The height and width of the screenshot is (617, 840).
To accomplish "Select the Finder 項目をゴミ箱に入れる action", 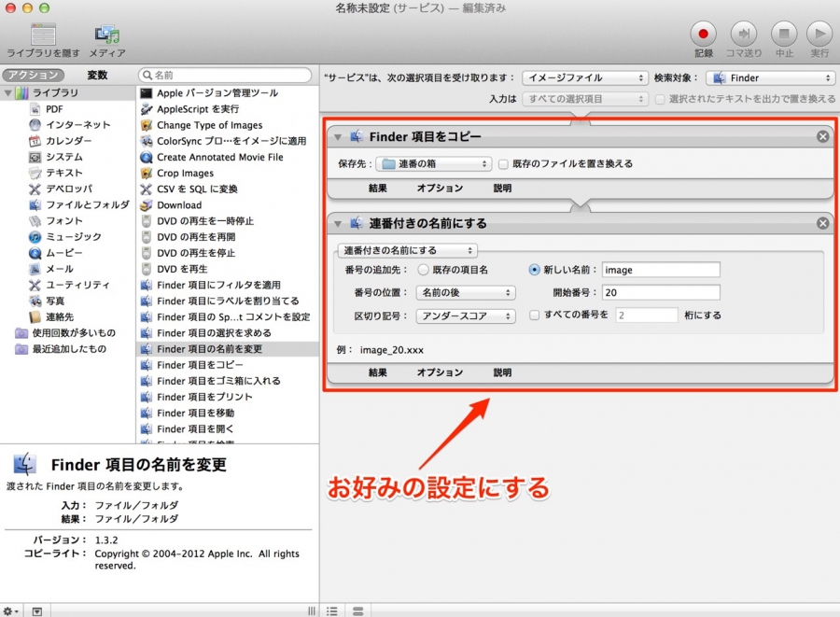I will pyautogui.click(x=228, y=381).
